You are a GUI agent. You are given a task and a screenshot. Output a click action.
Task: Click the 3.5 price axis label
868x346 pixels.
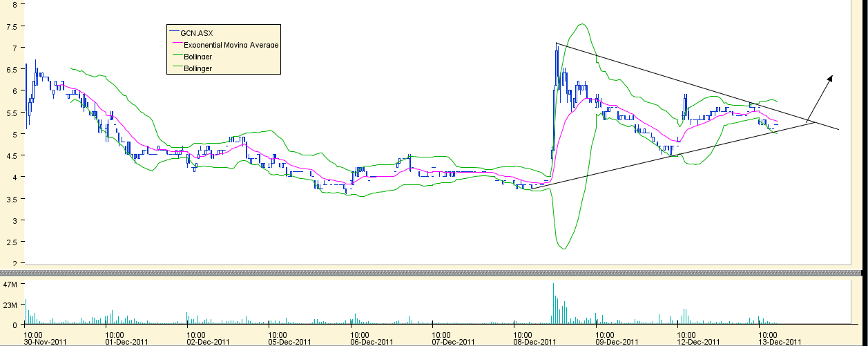click(12, 199)
